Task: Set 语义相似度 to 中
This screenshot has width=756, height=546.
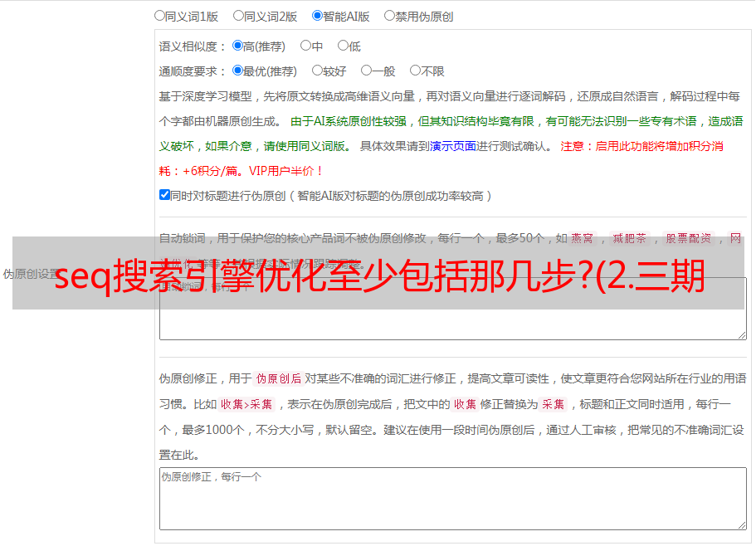Action: click(305, 46)
